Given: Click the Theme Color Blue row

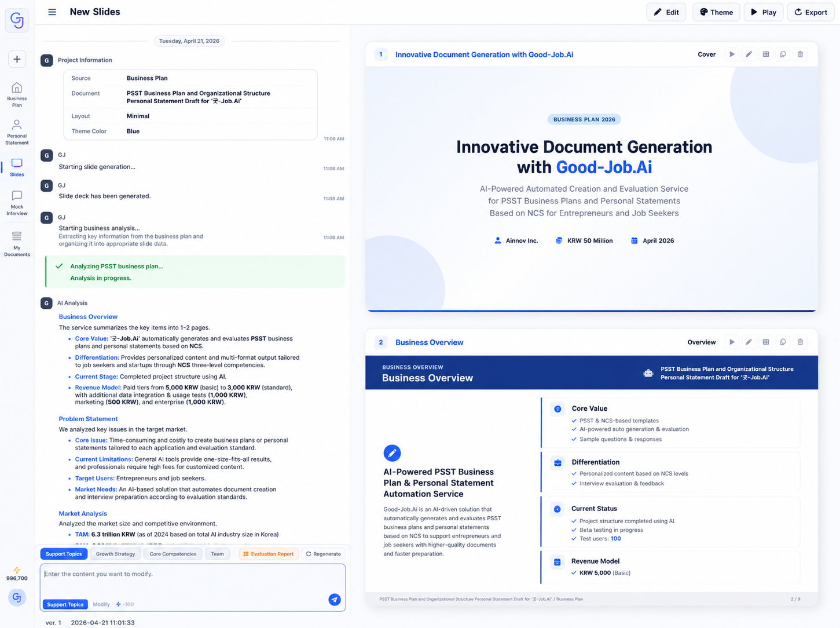Looking at the screenshot, I should click(190, 131).
